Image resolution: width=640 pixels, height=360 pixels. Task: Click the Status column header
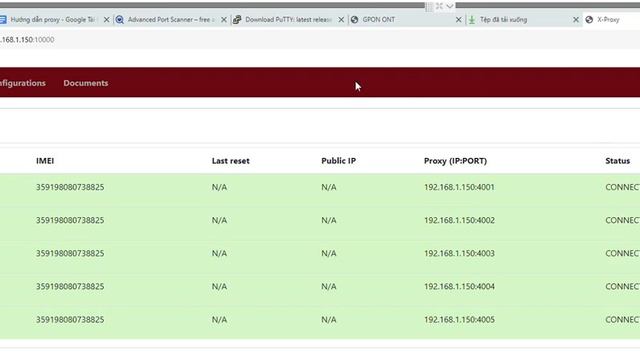click(618, 161)
